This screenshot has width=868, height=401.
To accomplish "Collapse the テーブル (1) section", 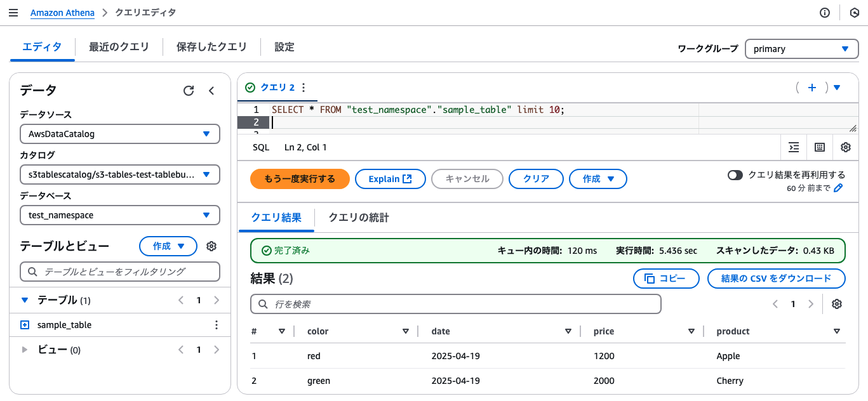I will (25, 300).
